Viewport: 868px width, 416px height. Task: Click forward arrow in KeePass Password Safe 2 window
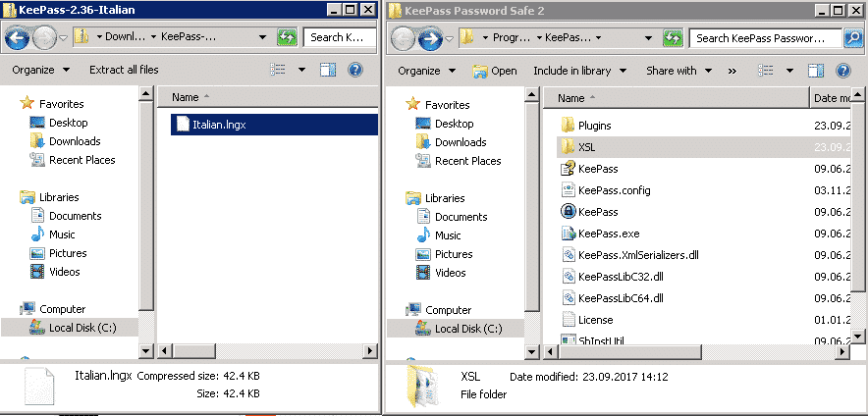point(429,38)
